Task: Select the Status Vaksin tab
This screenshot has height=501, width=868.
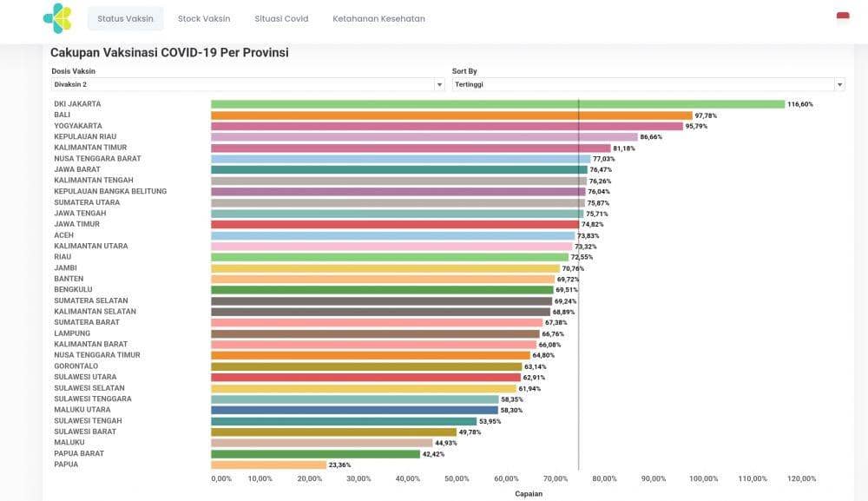Action: pyautogui.click(x=125, y=17)
